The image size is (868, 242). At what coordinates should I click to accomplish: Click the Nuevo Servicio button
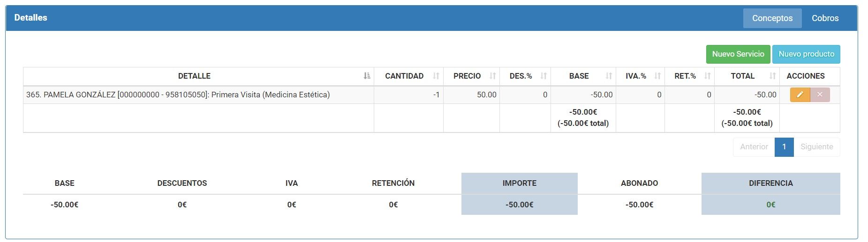[738, 54]
